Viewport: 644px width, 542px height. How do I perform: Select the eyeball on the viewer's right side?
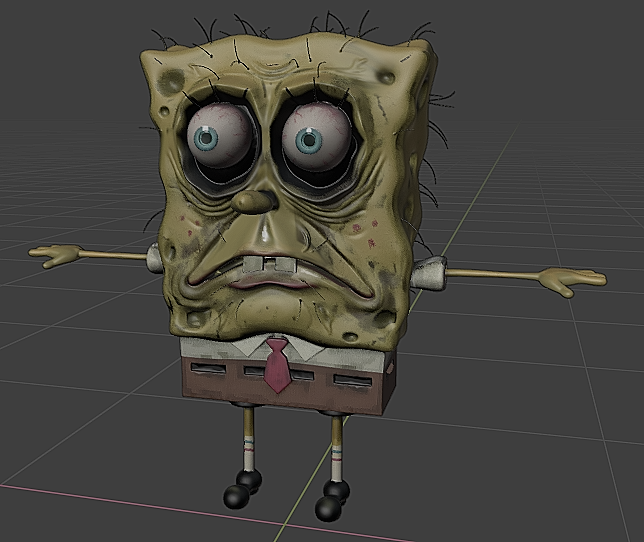317,137
